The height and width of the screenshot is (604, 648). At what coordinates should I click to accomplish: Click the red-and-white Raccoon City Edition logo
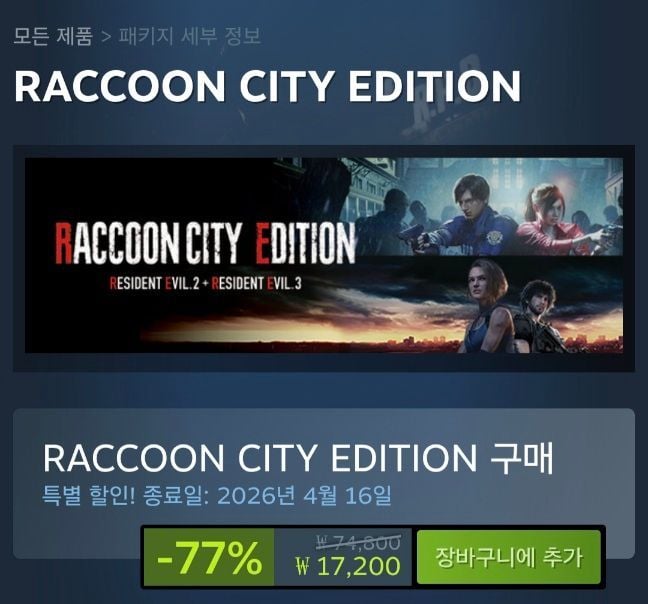coord(205,243)
